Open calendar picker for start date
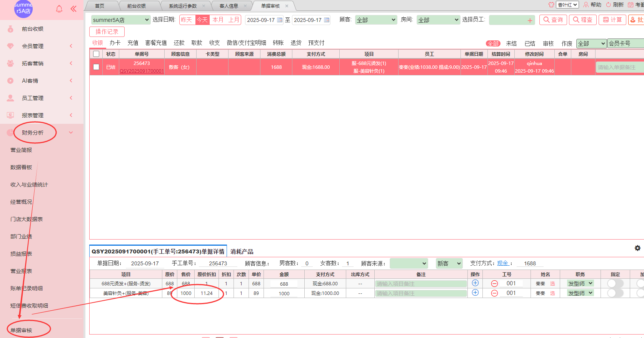This screenshot has height=338, width=644. [280, 20]
